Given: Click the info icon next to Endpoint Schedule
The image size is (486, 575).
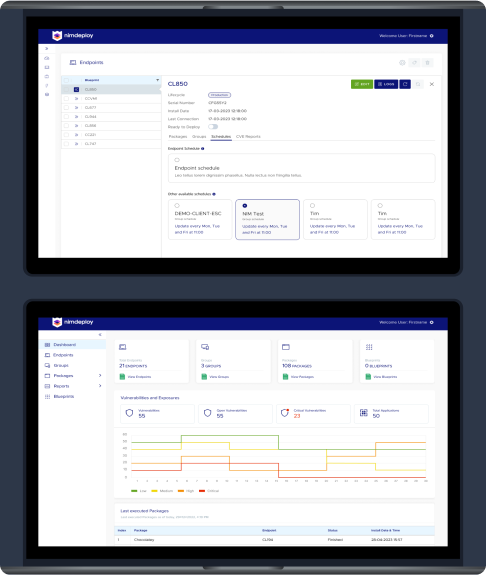Looking at the screenshot, I should pyautogui.click(x=202, y=149).
